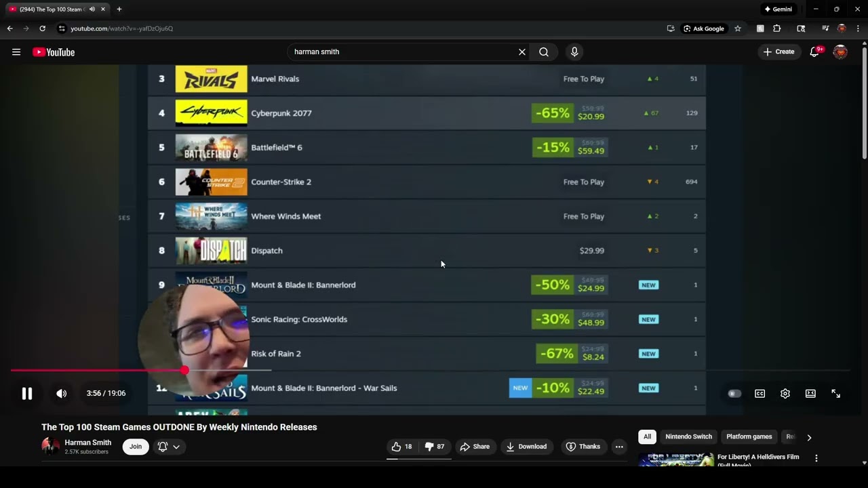868x488 pixels.
Task: Reload the page in the browser toolbar
Action: point(42,28)
